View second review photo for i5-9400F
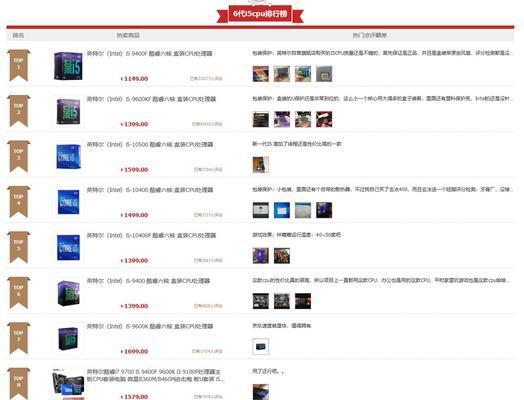 282,74
